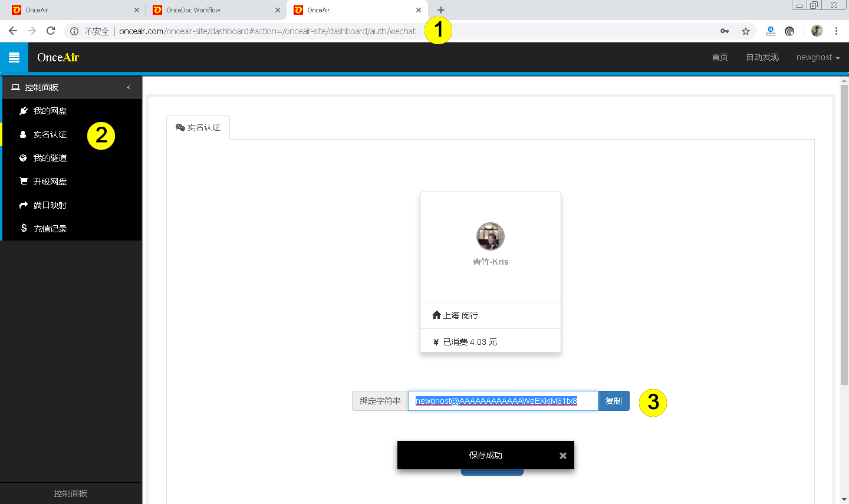Go to 端口映射 in sidebar
This screenshot has width=849, height=504.
pyautogui.click(x=50, y=205)
